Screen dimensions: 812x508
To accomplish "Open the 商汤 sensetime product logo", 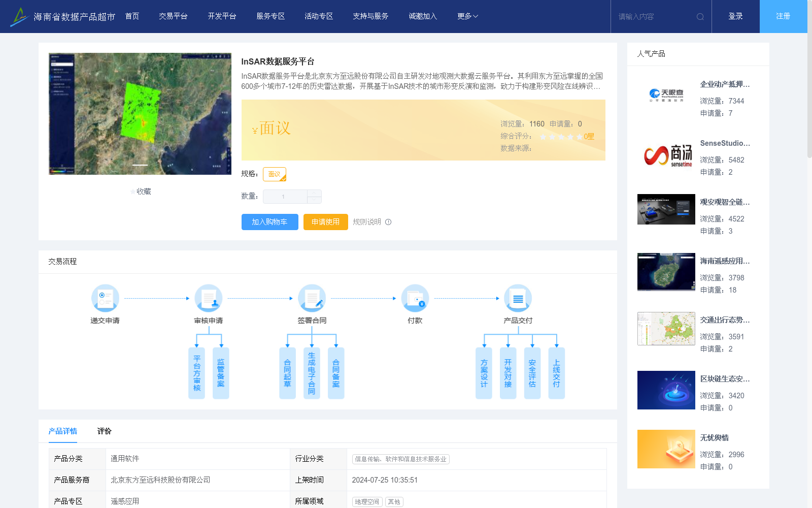I will [x=666, y=154].
